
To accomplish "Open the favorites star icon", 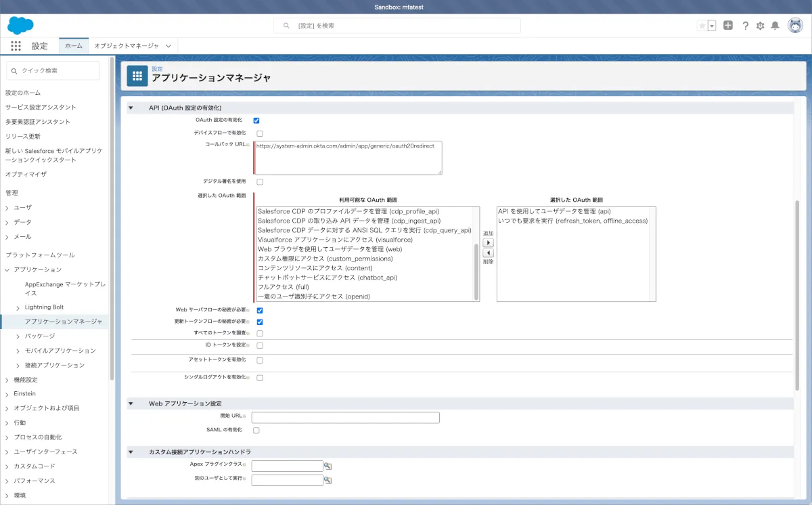I will click(702, 26).
